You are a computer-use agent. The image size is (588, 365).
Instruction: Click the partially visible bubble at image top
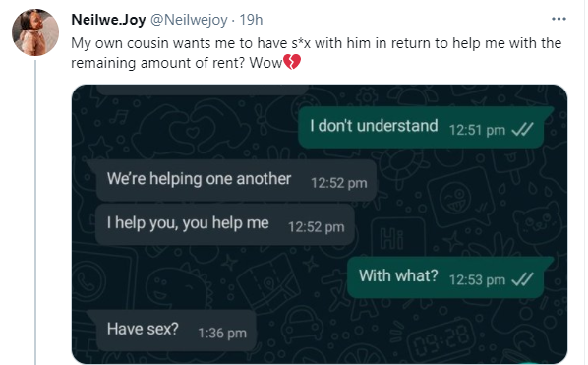(203, 91)
